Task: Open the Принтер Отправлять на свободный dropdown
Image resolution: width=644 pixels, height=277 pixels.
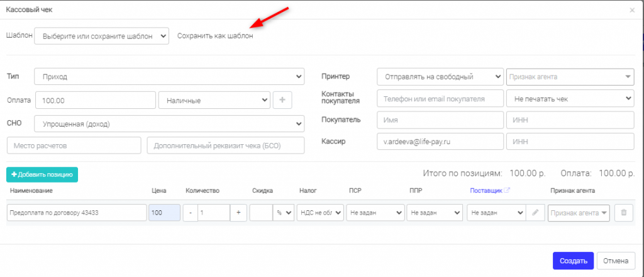Action: [x=440, y=76]
